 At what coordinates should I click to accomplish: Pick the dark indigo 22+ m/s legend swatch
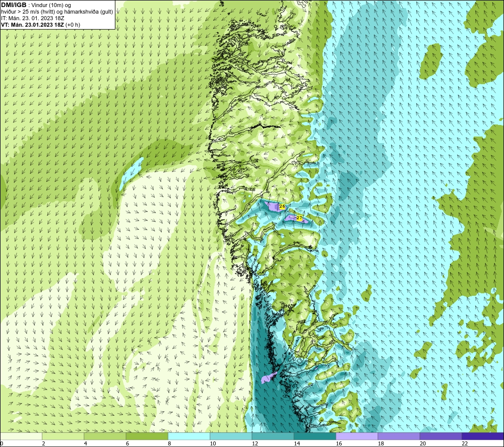[483, 436]
